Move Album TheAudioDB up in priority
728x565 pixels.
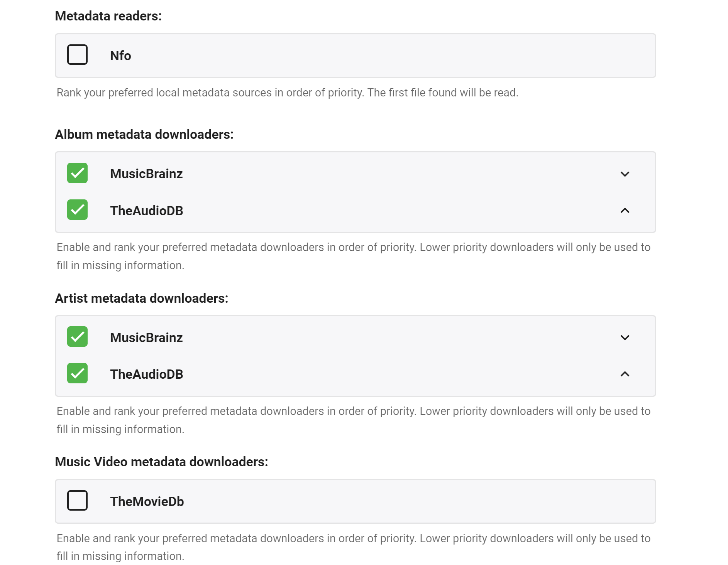[x=625, y=211]
